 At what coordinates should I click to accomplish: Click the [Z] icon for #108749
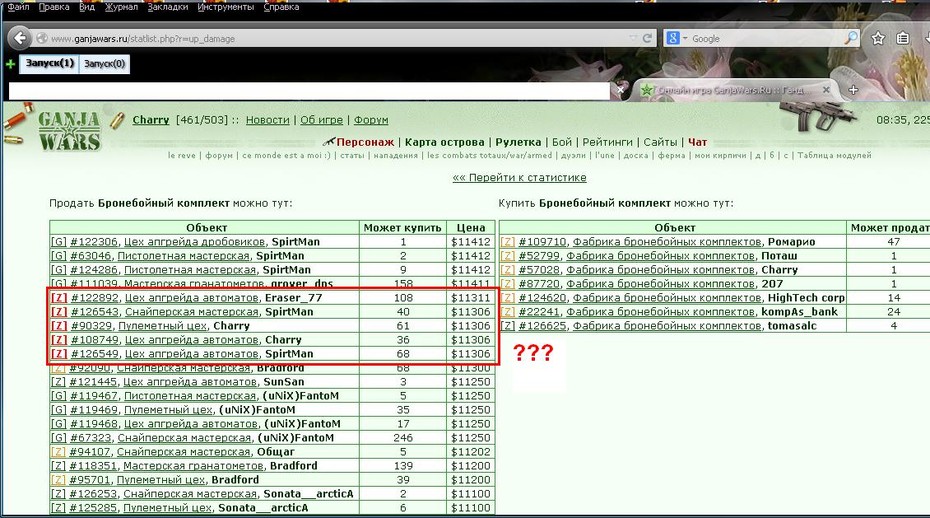point(59,339)
